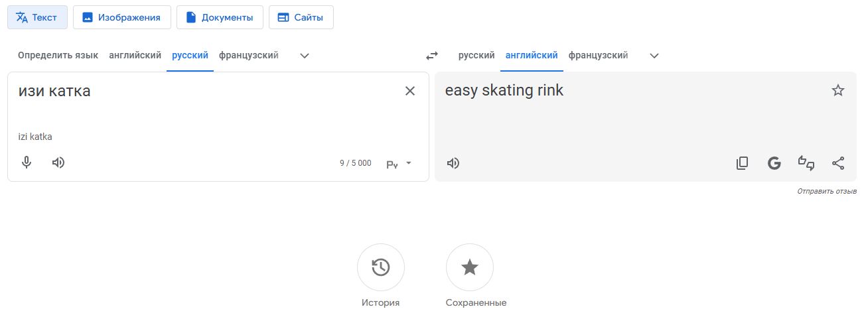This screenshot has width=868, height=321.
Task: Save translation with the star icon
Action: coord(838,91)
